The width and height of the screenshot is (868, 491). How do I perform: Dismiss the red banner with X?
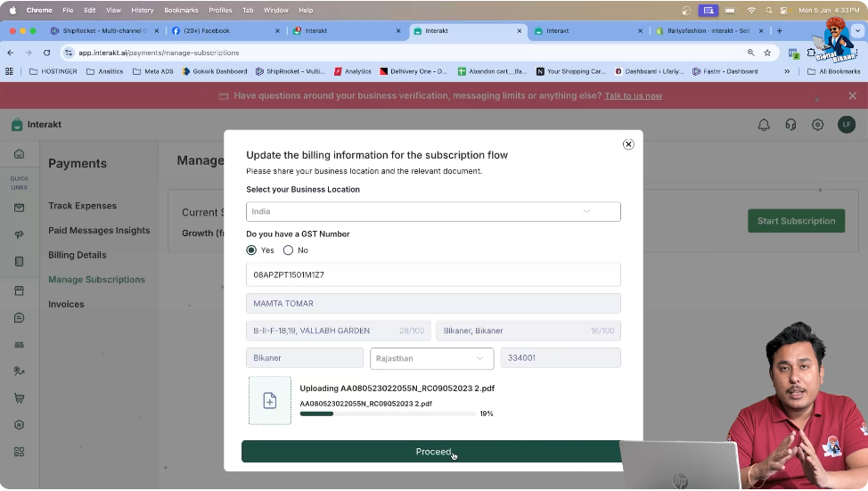(x=853, y=95)
